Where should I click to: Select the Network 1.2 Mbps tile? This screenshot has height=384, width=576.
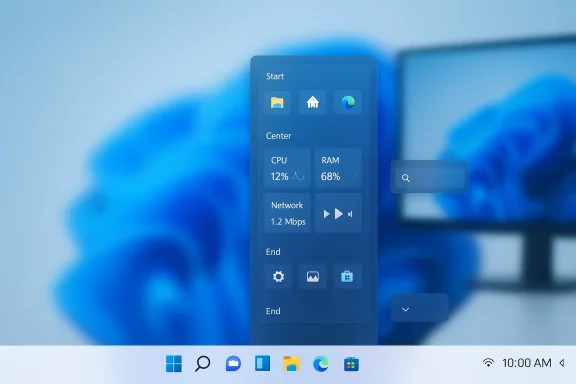pyautogui.click(x=287, y=213)
